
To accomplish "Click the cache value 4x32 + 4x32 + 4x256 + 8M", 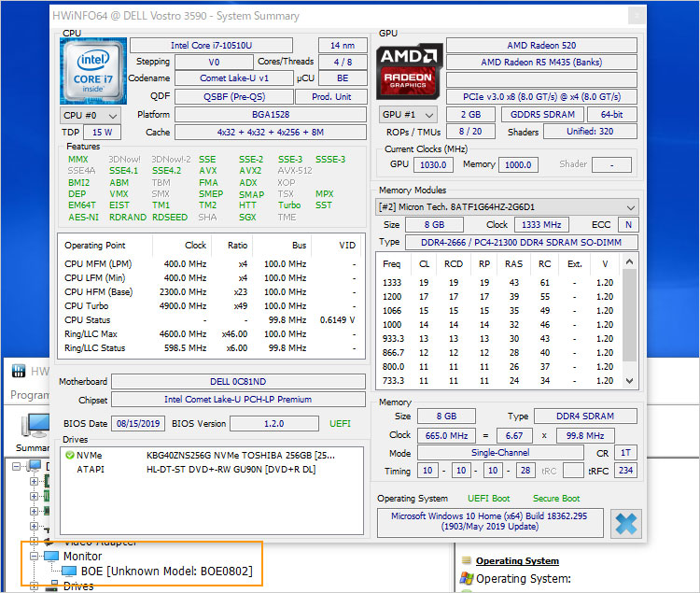I will click(271, 133).
